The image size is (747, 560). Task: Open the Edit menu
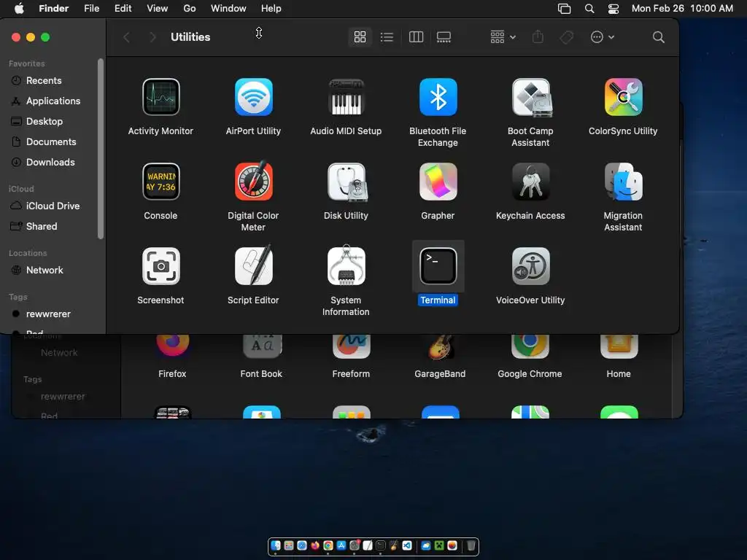[x=123, y=8]
